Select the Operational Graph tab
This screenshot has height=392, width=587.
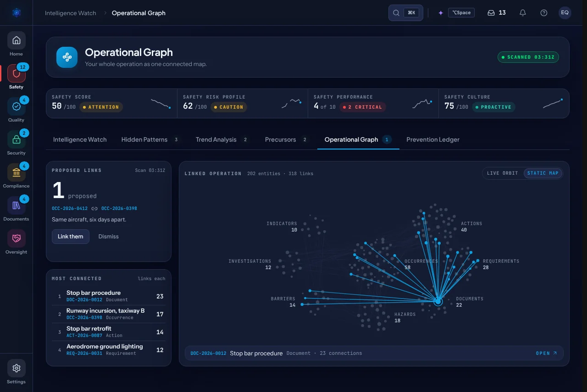358,140
